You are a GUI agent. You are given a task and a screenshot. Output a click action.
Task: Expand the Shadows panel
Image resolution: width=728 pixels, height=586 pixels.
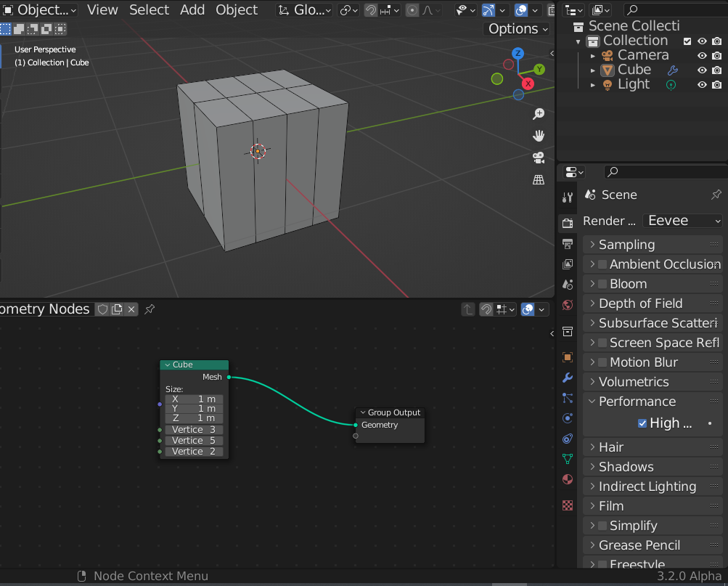point(653,467)
